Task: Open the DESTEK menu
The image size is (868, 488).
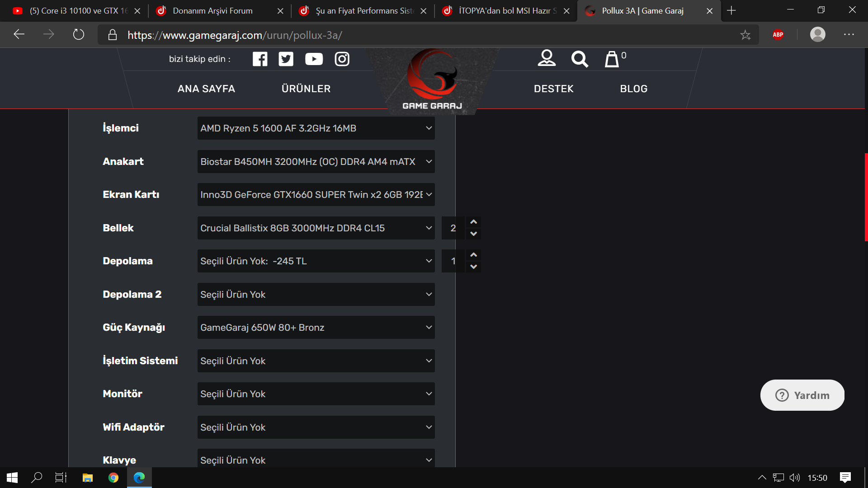Action: tap(554, 89)
